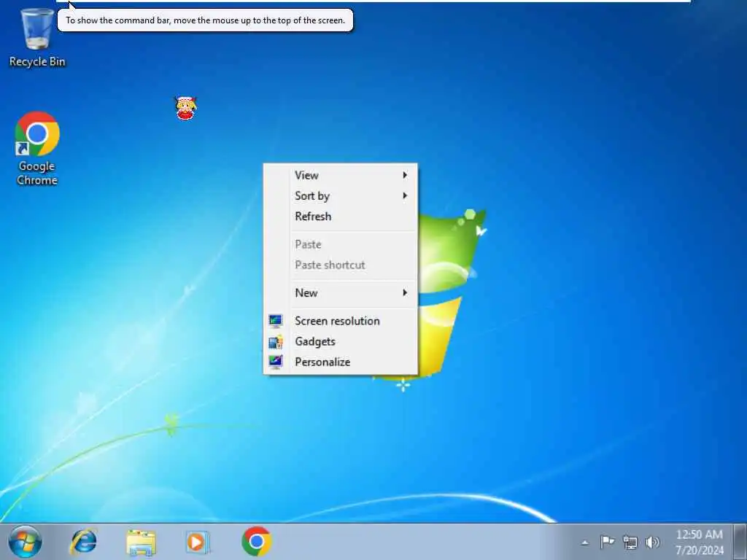The image size is (747, 560).
Task: Open the Recycle Bin desktop icon
Action: pos(37,38)
